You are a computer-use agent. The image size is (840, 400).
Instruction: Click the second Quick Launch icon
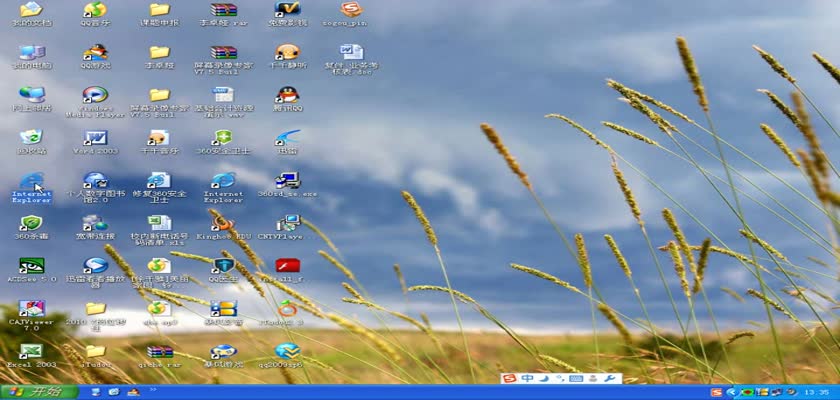[x=114, y=393]
